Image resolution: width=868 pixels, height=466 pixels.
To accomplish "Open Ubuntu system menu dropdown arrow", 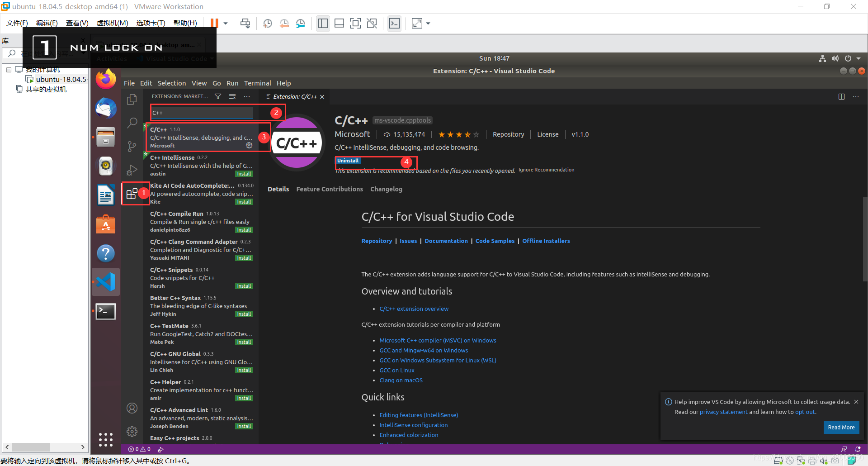I will point(859,58).
